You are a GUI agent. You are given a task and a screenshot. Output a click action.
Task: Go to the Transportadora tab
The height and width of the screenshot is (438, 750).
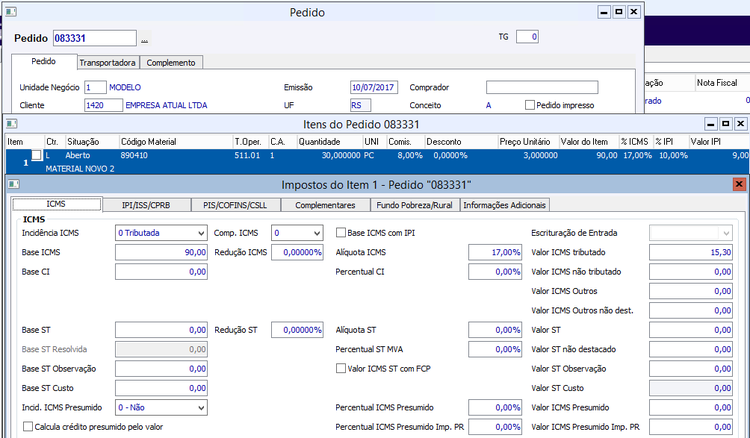108,62
